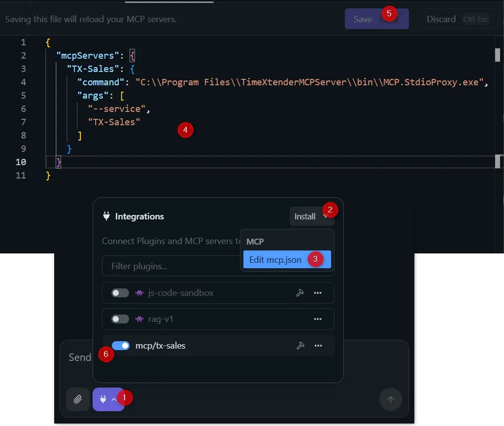Click the "args" key on line 5
This screenshot has width=504, height=426.
coord(93,96)
